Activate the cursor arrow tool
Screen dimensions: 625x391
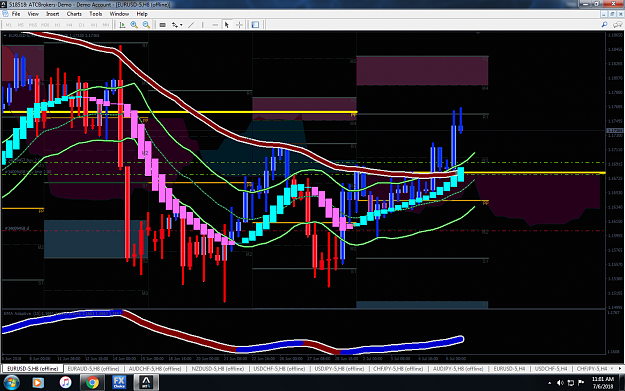click(227, 25)
